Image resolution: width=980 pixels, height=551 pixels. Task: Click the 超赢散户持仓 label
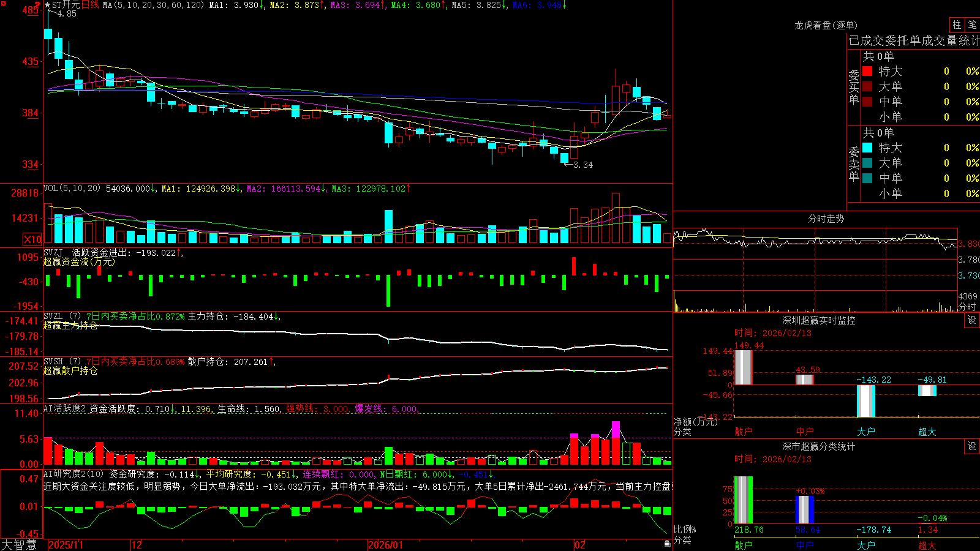click(70, 370)
